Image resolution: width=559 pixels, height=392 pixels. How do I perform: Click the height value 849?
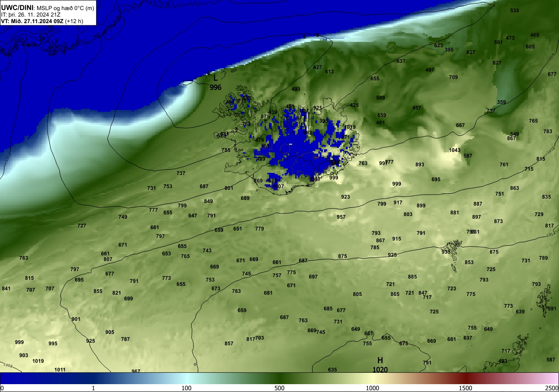click(x=209, y=202)
